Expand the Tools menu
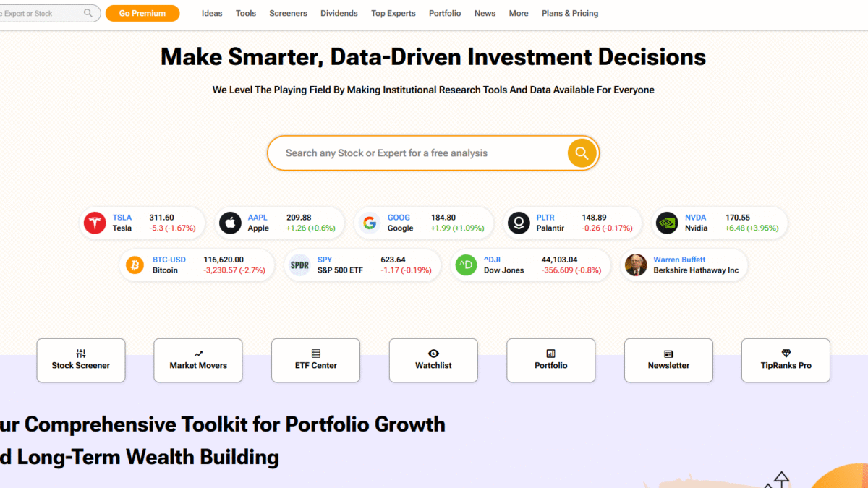Viewport: 868px width, 488px height. [246, 13]
